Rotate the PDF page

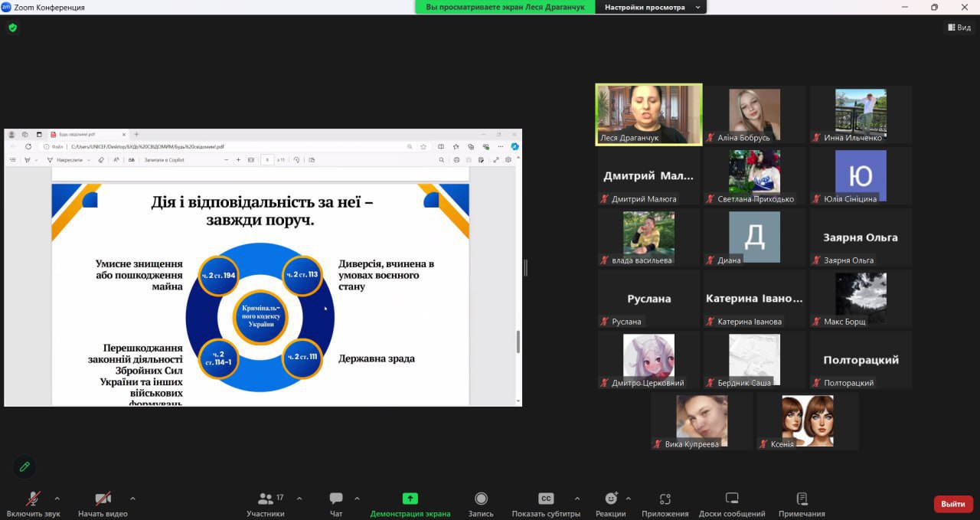point(296,160)
